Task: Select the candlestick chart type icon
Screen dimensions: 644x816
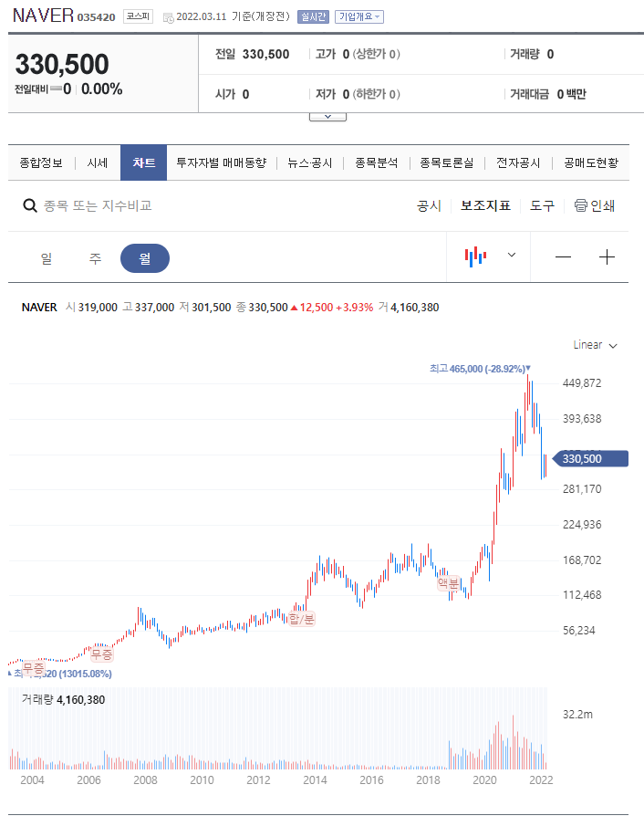Action: (x=475, y=256)
